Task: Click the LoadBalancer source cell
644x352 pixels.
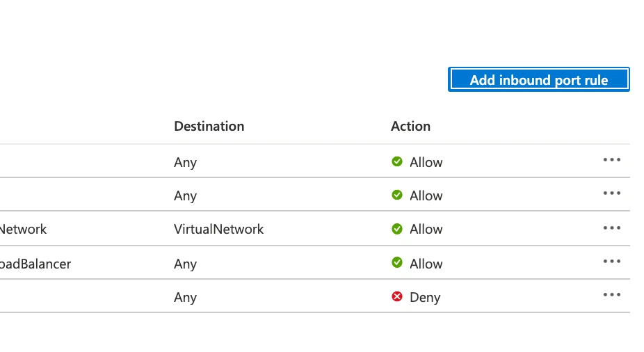Action: click(x=35, y=264)
